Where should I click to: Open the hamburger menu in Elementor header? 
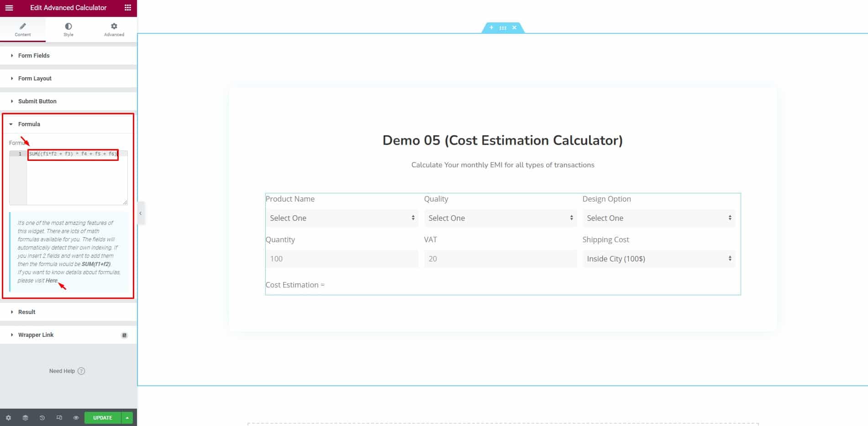pyautogui.click(x=9, y=8)
